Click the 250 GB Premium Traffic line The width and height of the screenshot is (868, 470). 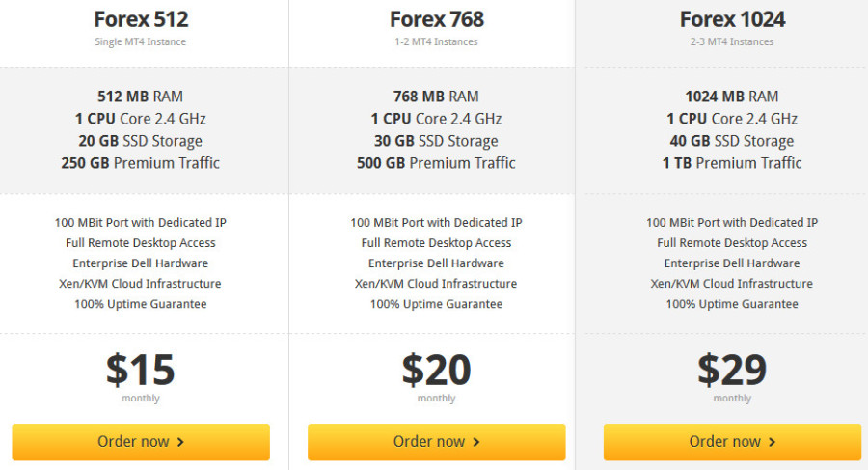(x=141, y=163)
